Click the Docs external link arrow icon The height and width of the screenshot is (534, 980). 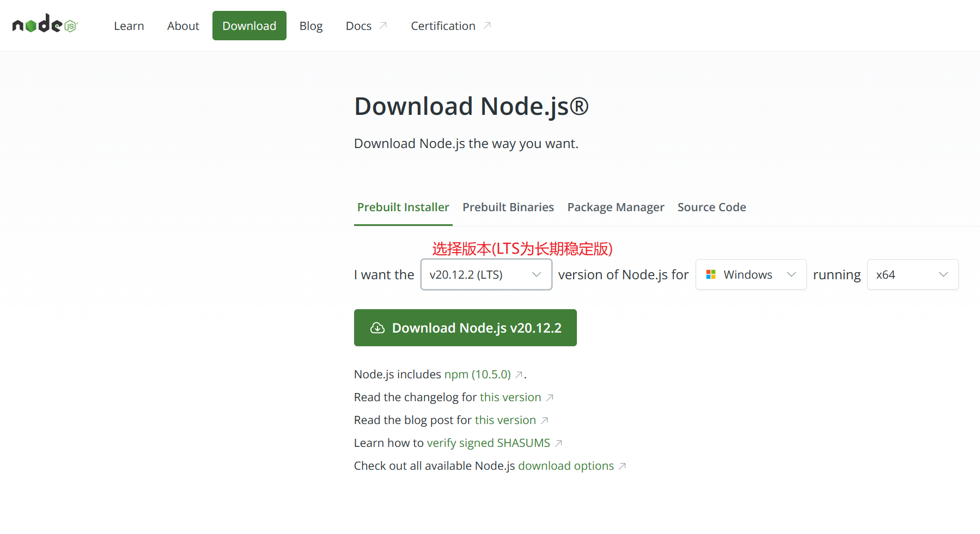[383, 26]
